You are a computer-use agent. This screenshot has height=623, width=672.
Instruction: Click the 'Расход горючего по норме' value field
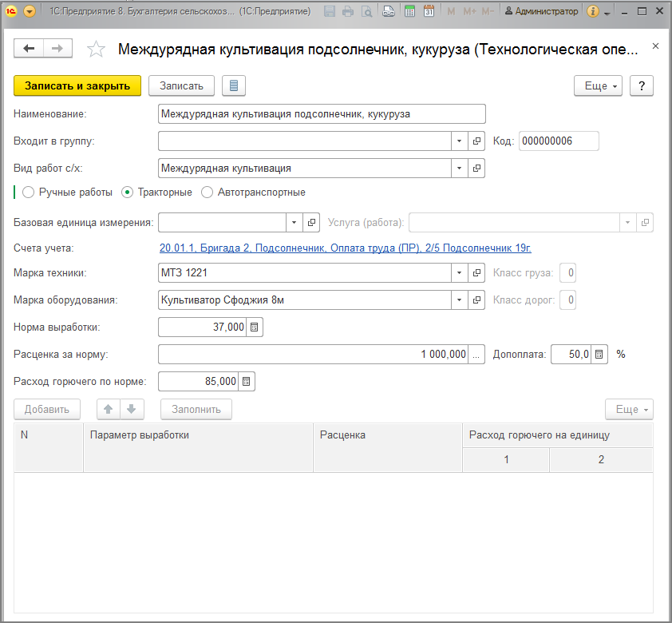[199, 381]
